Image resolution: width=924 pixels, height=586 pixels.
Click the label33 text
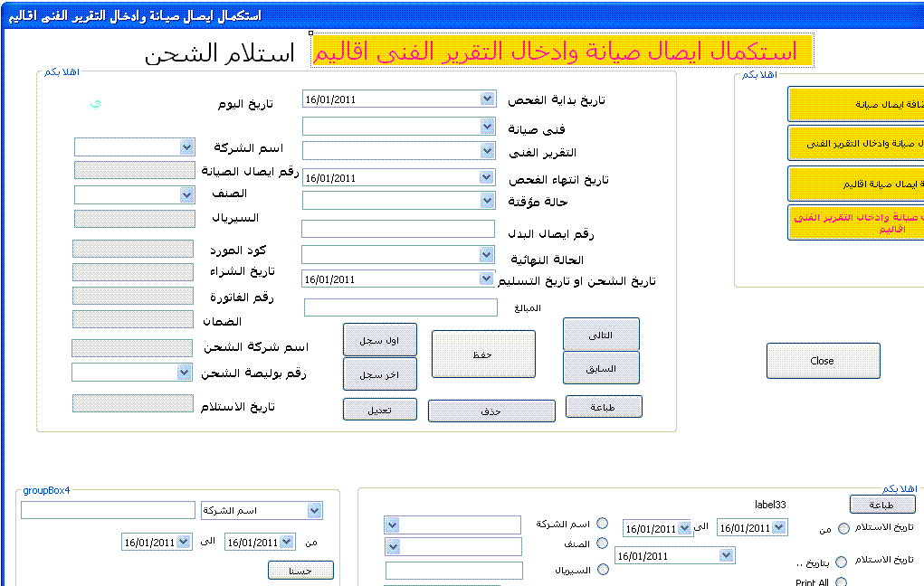click(x=770, y=504)
